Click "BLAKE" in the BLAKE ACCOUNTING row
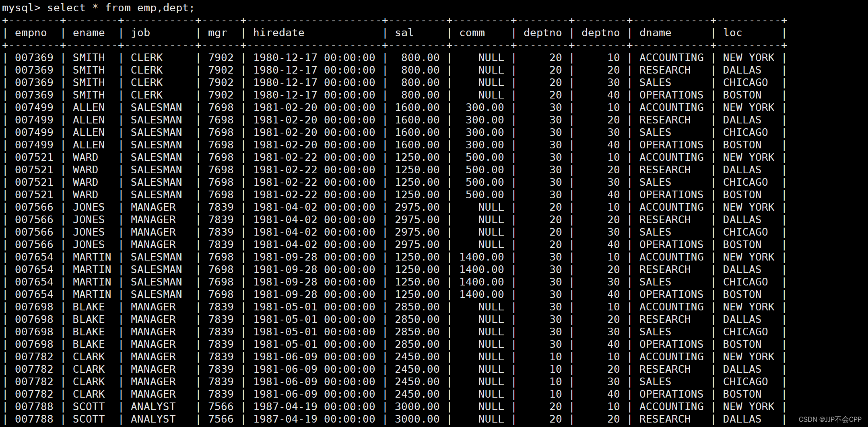The width and height of the screenshot is (868, 427). 89,307
